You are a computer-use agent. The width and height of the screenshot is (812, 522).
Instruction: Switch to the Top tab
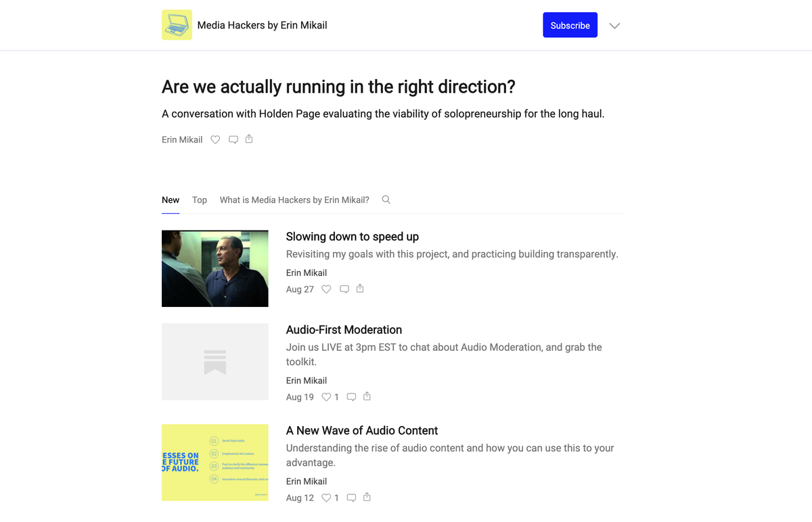point(200,200)
